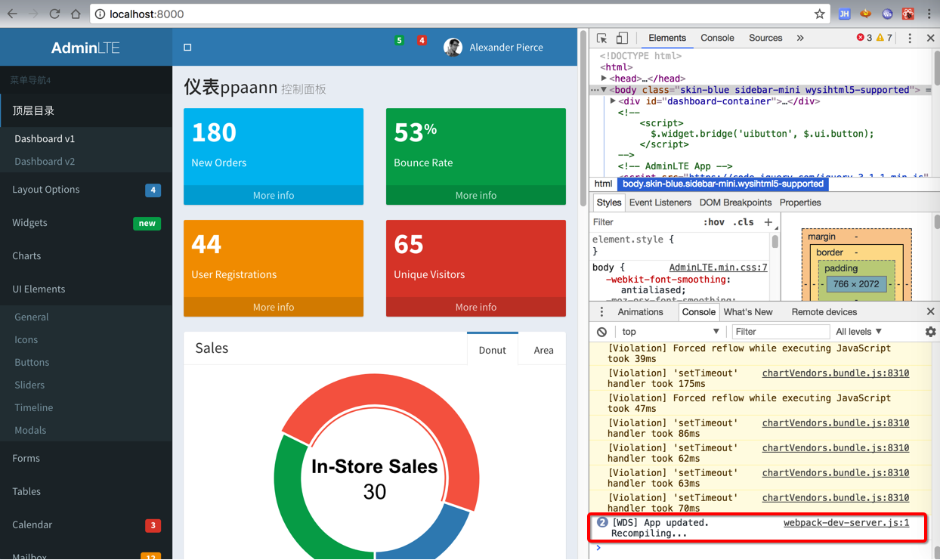This screenshot has height=560, width=940.
Task: Switch Sales chart to Area tab
Action: [543, 350]
